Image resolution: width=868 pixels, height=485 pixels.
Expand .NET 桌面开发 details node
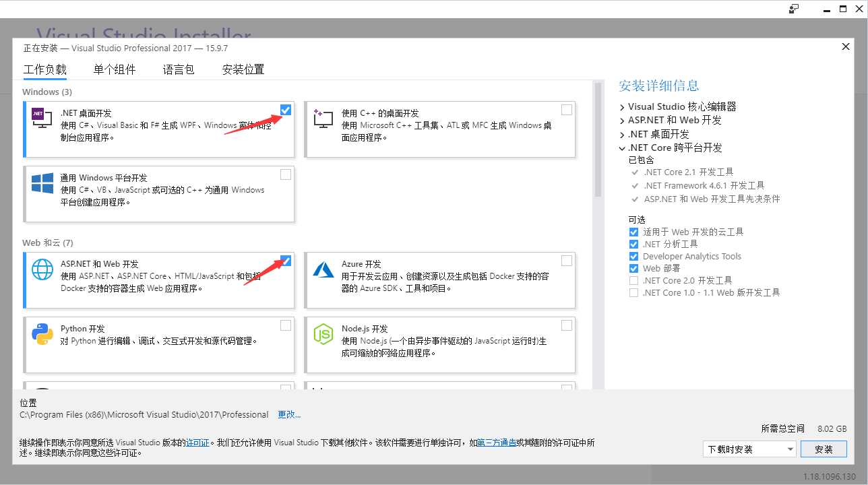click(x=622, y=134)
